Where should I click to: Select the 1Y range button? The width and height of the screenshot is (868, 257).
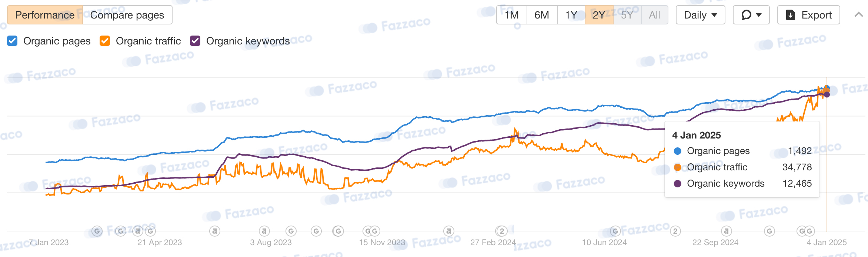tap(571, 15)
